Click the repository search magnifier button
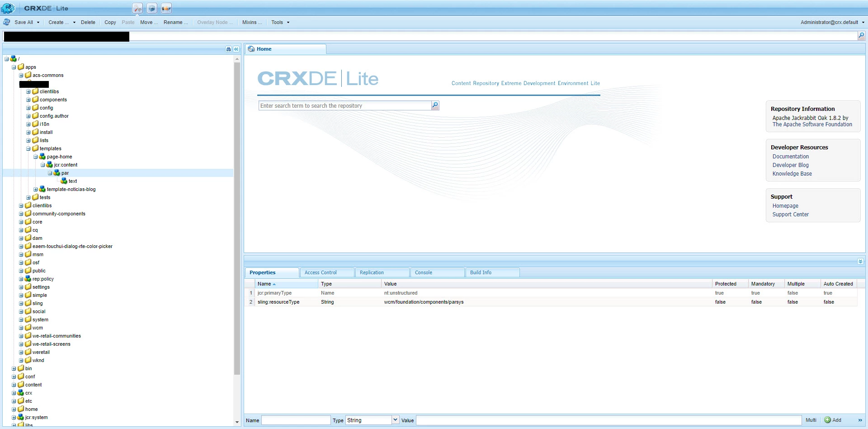The width and height of the screenshot is (868, 429). [435, 105]
